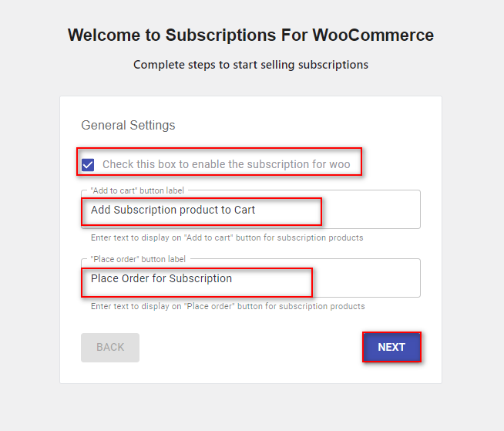Select the "Complete steps to start selling" subtitle

coord(250,65)
